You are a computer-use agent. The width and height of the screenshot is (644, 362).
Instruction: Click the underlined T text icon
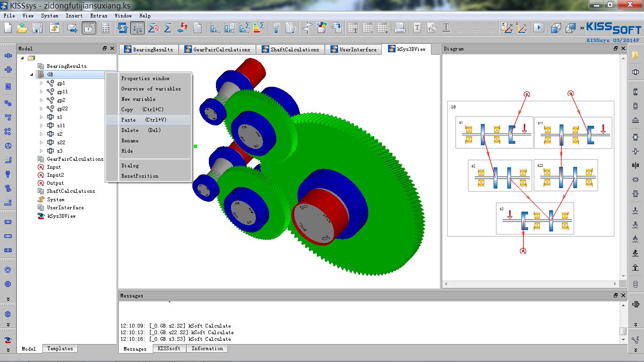446,28
